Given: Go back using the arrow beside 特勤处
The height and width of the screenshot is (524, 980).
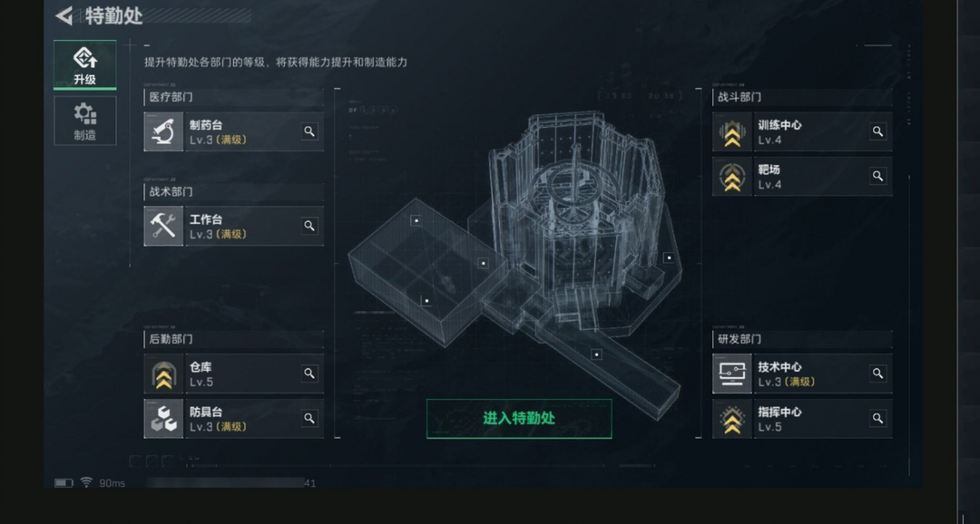Looking at the screenshot, I should pos(64,15).
